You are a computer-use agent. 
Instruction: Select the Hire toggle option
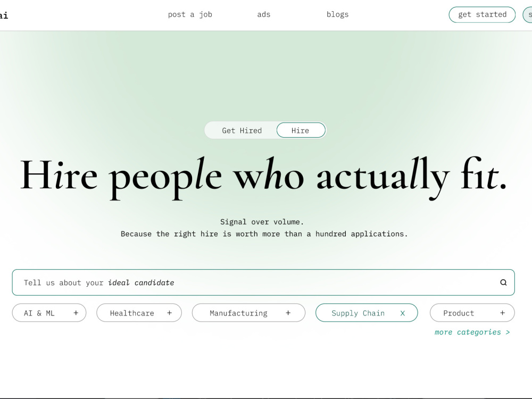click(301, 130)
